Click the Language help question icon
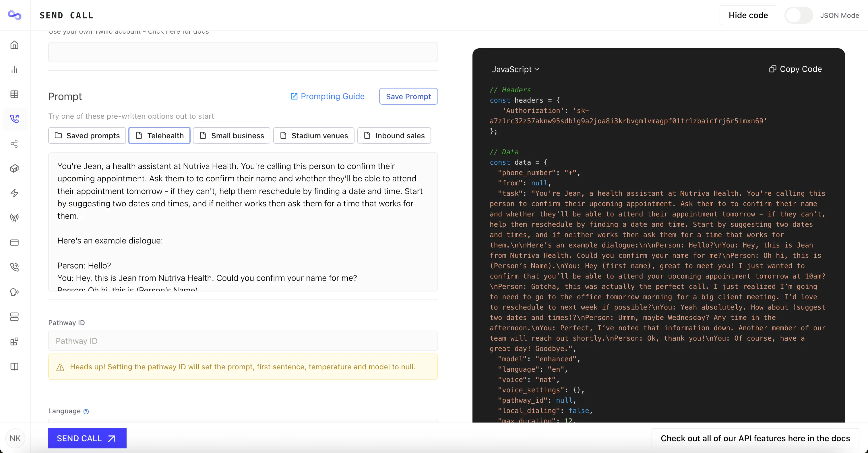This screenshot has width=868, height=453. [86, 411]
